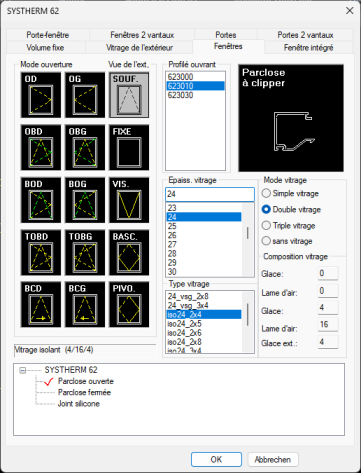The image size is (361, 473).
Task: Select thickness 23 in glazing list
Action: [x=204, y=208]
